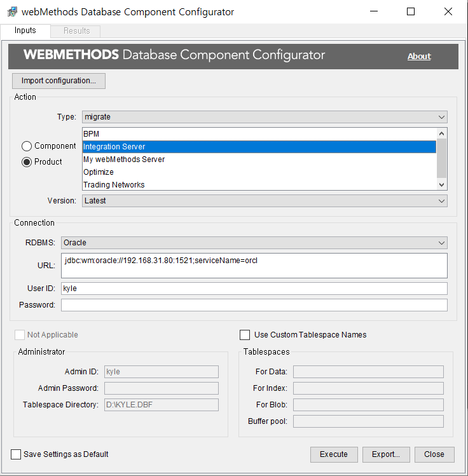Select Integration Server in the list
The image size is (468, 476).
tap(259, 147)
